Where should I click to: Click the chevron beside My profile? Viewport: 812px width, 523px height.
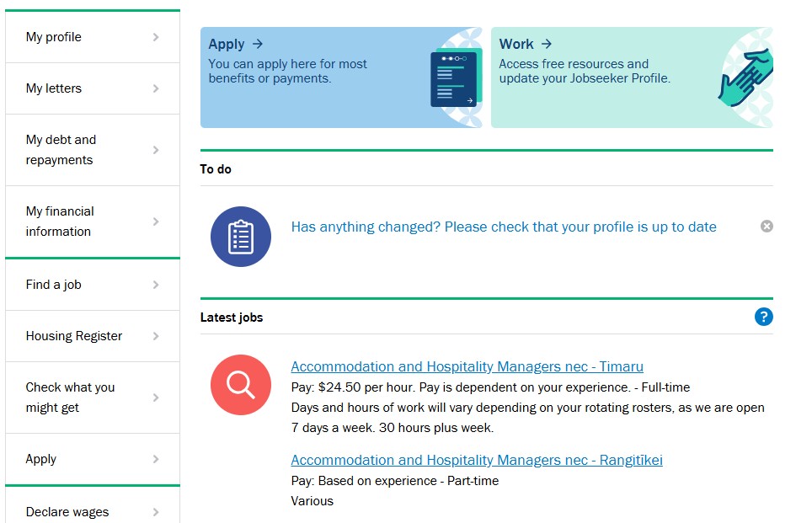[x=156, y=37]
